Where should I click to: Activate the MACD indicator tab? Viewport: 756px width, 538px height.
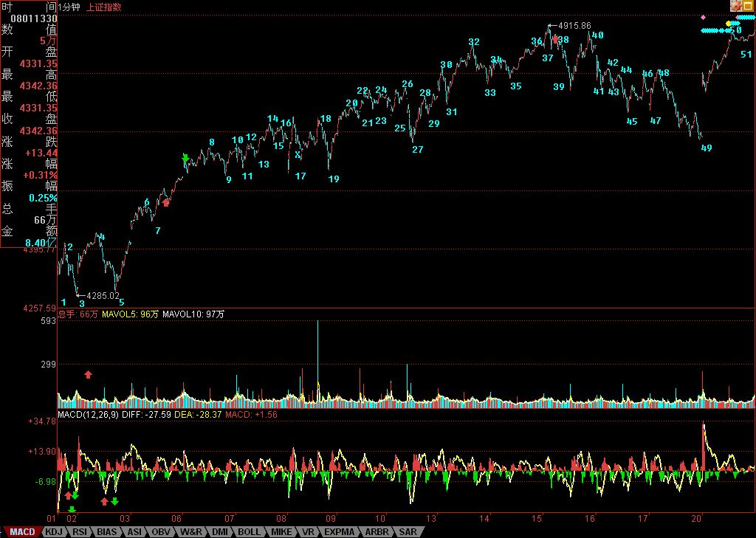[21, 531]
